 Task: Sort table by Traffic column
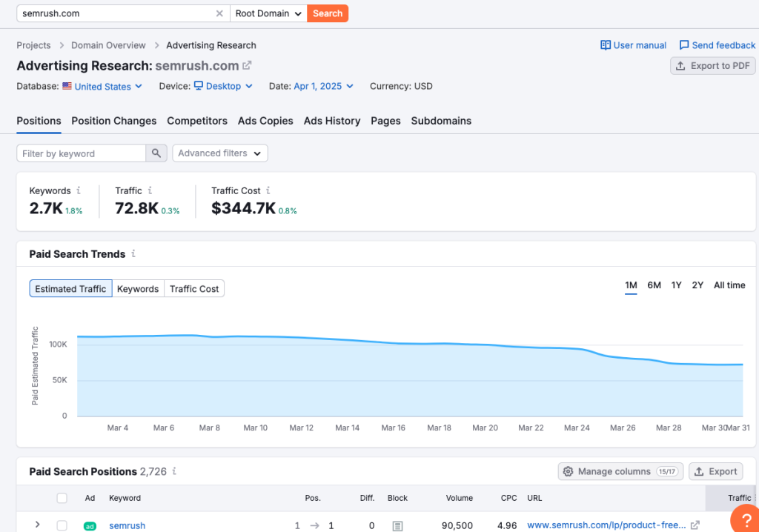739,498
